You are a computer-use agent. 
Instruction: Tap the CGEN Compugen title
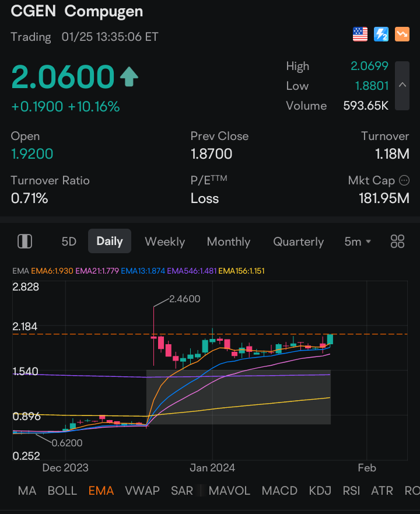click(x=77, y=11)
